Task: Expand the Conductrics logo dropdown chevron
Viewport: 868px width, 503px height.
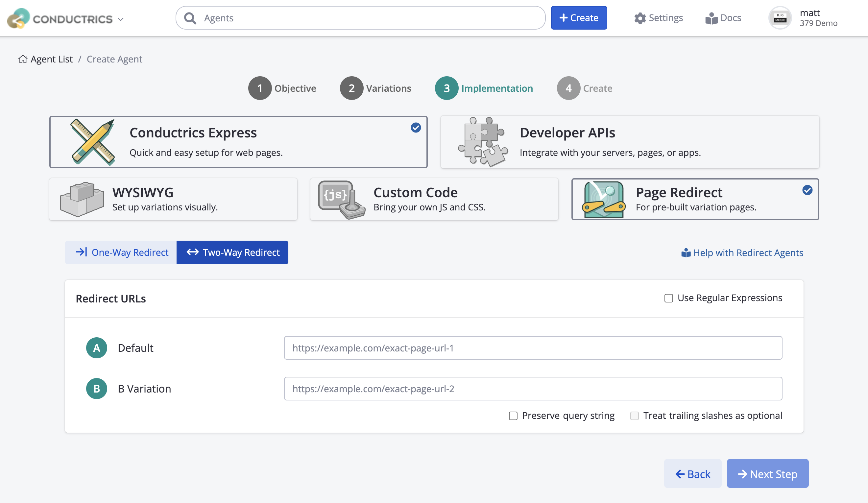Action: pyautogui.click(x=121, y=19)
